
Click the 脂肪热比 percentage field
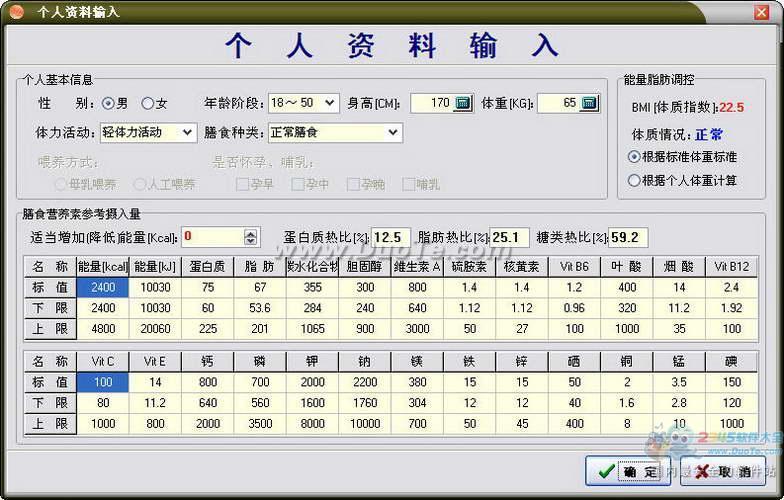(x=509, y=237)
